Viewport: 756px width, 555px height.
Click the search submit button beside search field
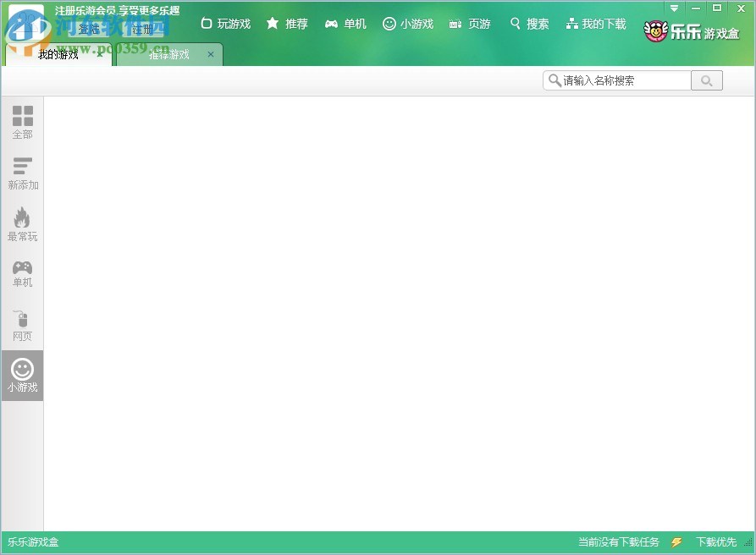pyautogui.click(x=707, y=80)
